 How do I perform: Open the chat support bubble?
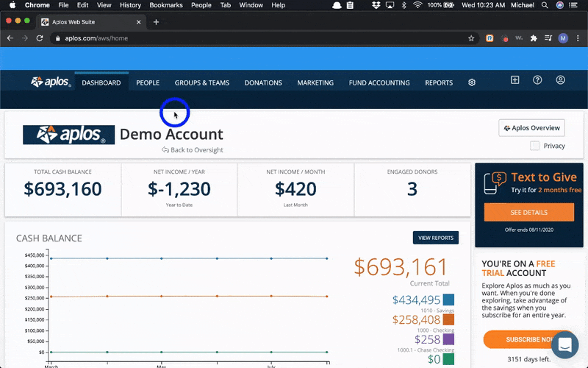pyautogui.click(x=564, y=344)
